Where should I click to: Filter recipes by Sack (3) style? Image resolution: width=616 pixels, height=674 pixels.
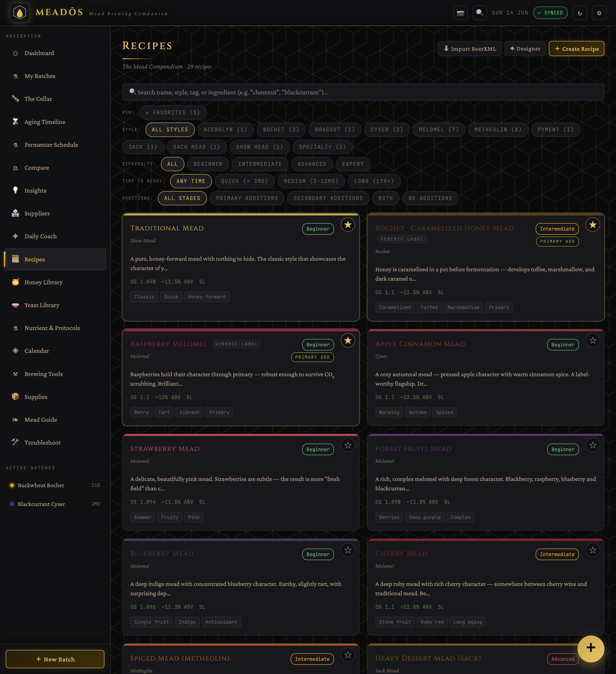click(143, 147)
